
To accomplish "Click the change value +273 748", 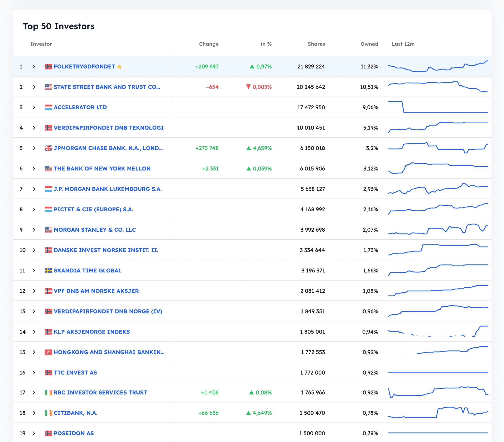I will click(207, 148).
